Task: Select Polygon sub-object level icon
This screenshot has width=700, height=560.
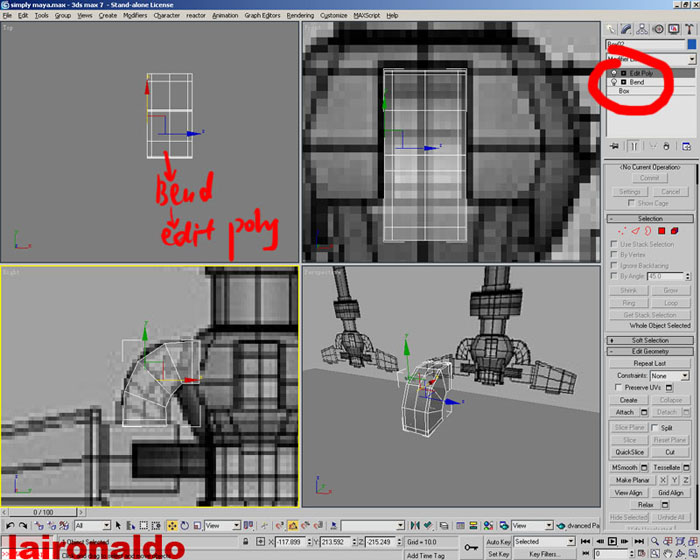Action: [663, 231]
